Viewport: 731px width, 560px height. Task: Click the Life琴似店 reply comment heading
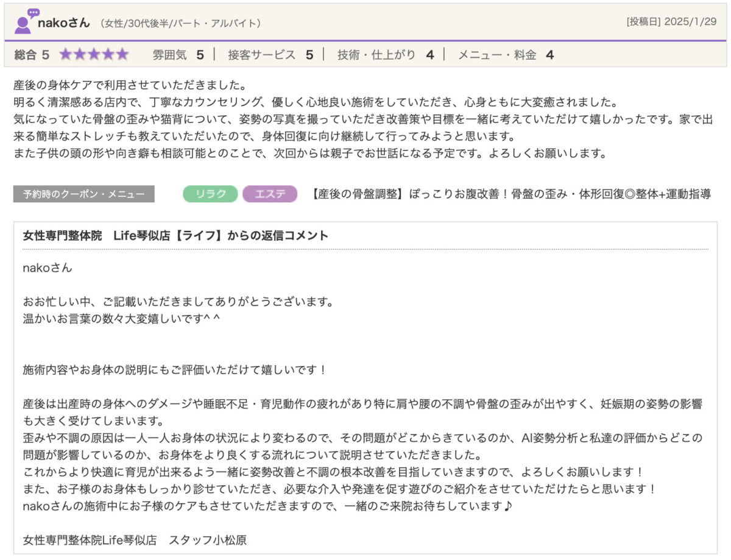pos(175,236)
